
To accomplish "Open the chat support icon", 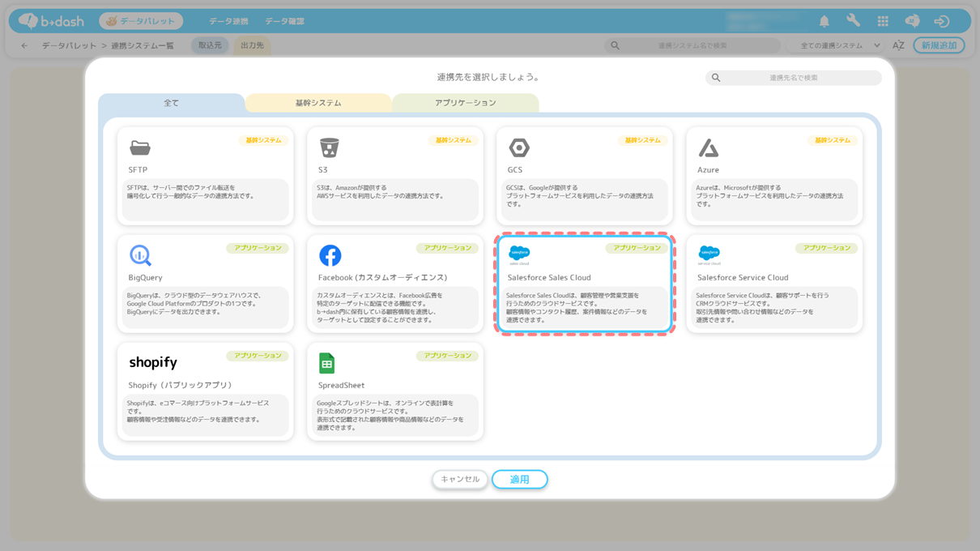I will [x=912, y=21].
